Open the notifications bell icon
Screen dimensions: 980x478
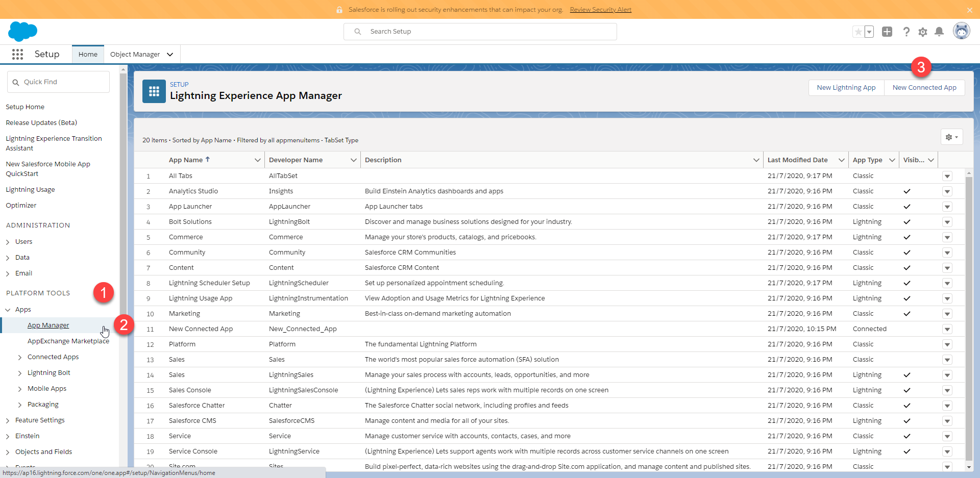click(x=939, y=32)
